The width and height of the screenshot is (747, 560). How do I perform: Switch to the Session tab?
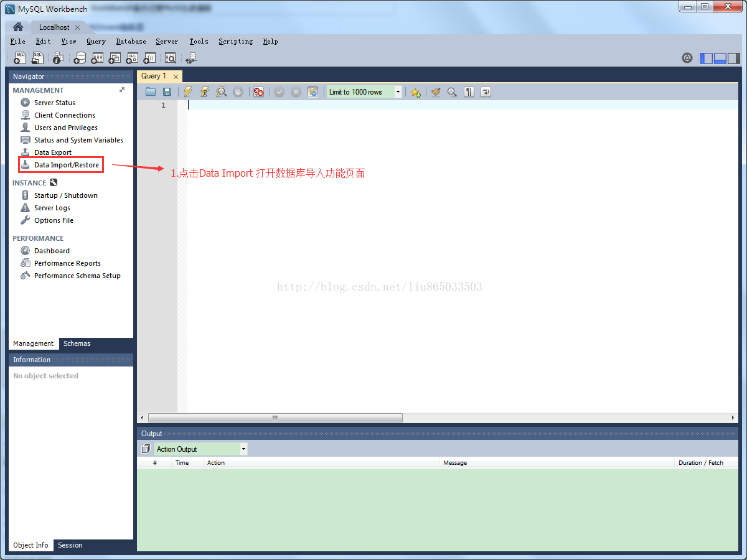[x=70, y=545]
